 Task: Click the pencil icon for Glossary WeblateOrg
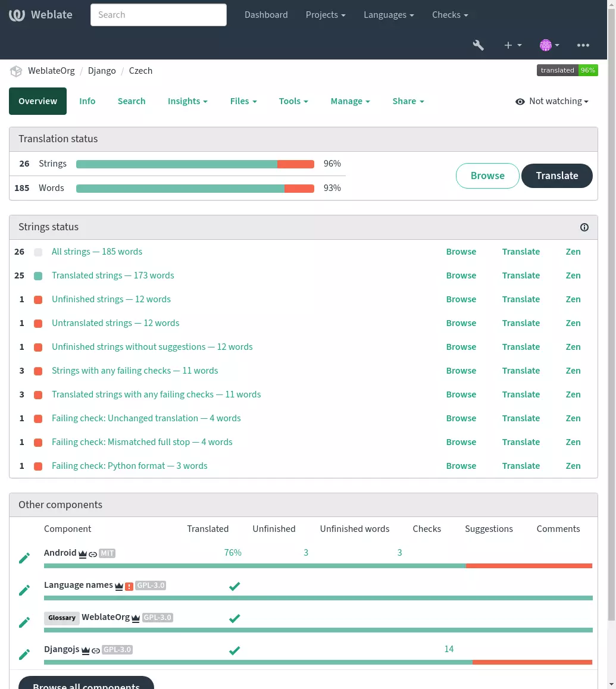pos(24,622)
